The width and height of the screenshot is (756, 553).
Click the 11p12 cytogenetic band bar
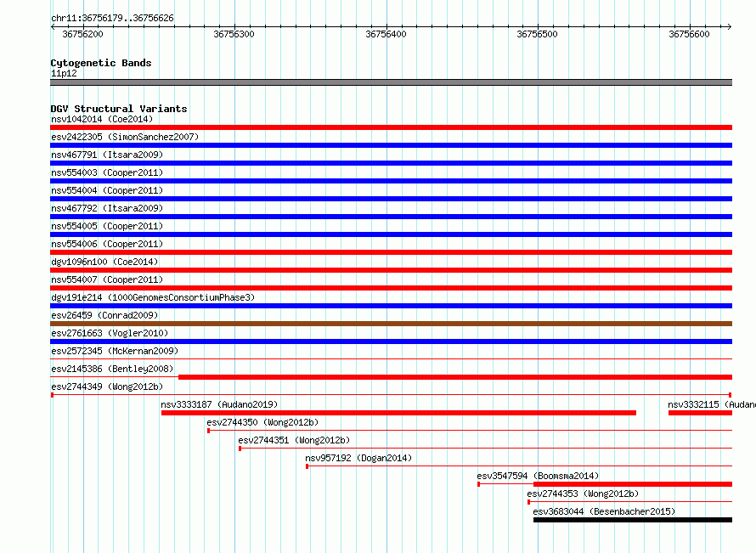click(x=391, y=82)
